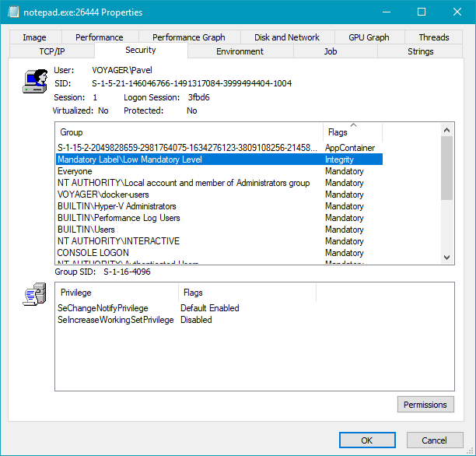Sort by the Flags column header in group list
Screen dimensions: 476x456
pyautogui.click(x=352, y=132)
